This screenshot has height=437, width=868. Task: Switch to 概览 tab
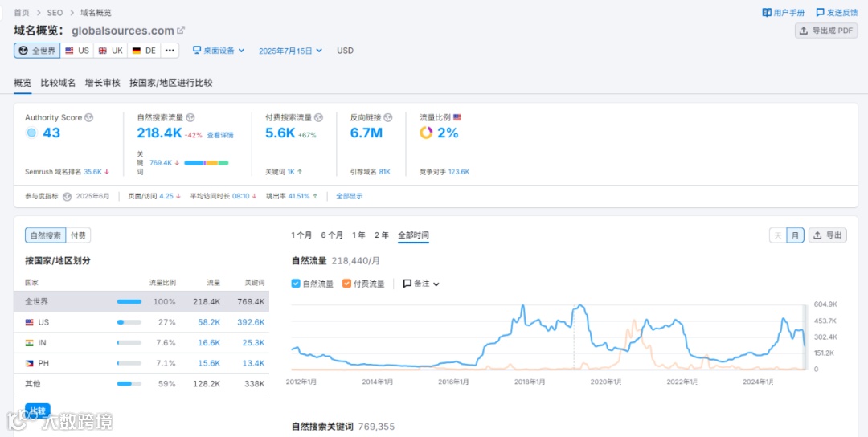pos(23,83)
